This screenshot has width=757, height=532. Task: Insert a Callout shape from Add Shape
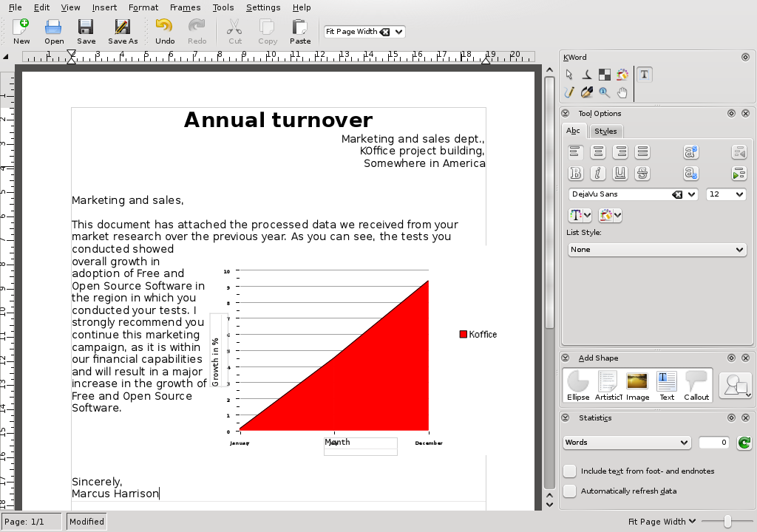pyautogui.click(x=696, y=383)
